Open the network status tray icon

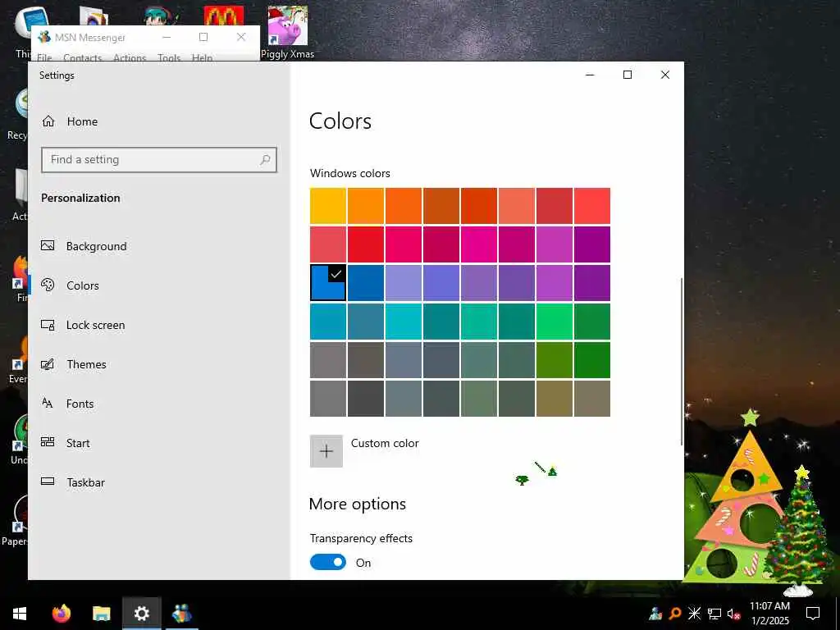pyautogui.click(x=714, y=614)
